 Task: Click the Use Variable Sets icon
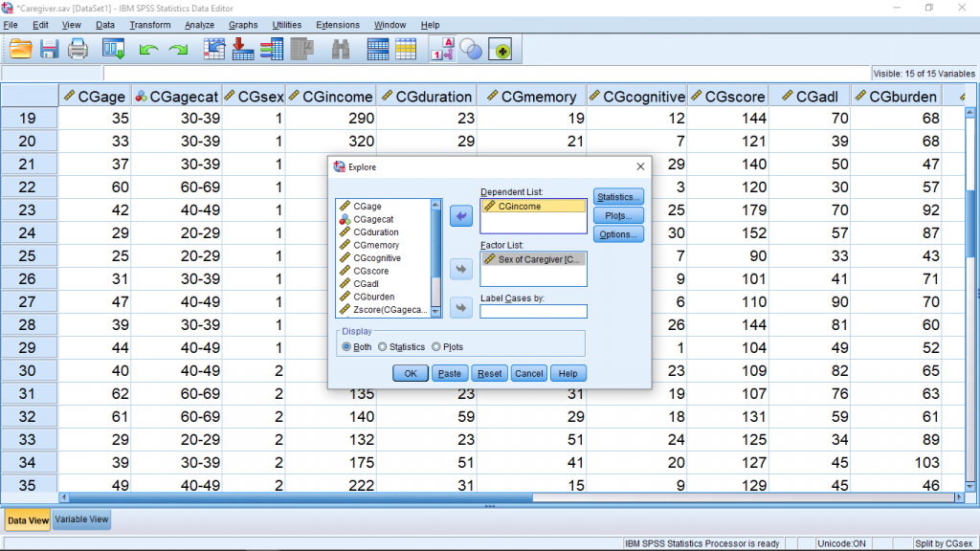pyautogui.click(x=471, y=50)
